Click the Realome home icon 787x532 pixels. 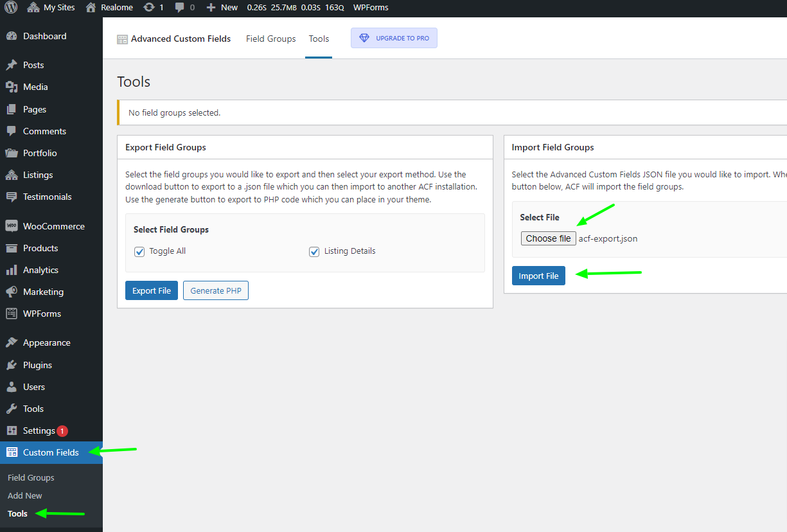pyautogui.click(x=91, y=8)
